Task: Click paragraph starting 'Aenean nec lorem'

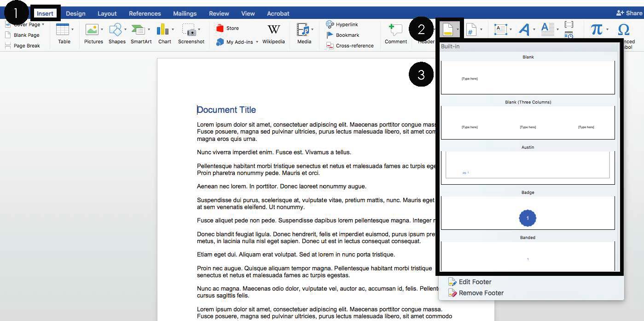Action: (x=282, y=187)
